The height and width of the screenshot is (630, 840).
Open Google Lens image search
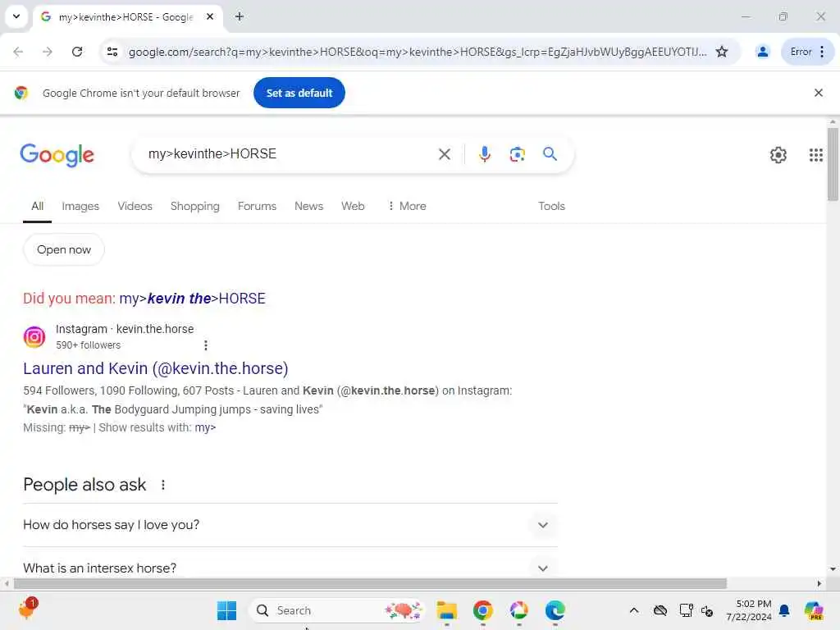point(517,154)
